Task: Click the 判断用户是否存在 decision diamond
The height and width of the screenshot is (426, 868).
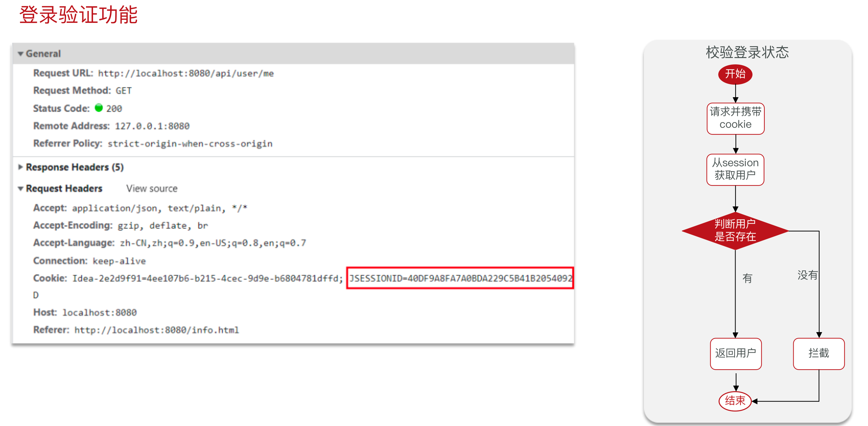Action: [735, 231]
